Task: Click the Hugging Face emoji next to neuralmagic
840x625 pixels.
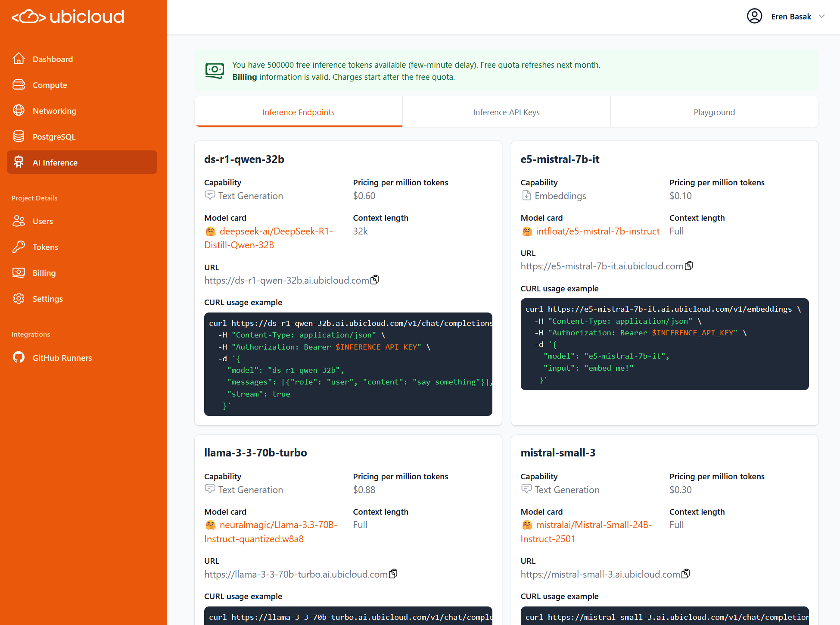Action: pos(211,525)
